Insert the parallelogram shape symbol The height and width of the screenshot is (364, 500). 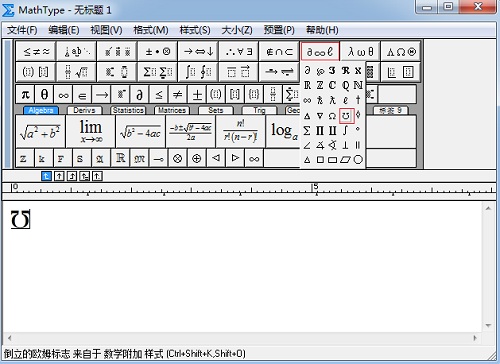345,160
